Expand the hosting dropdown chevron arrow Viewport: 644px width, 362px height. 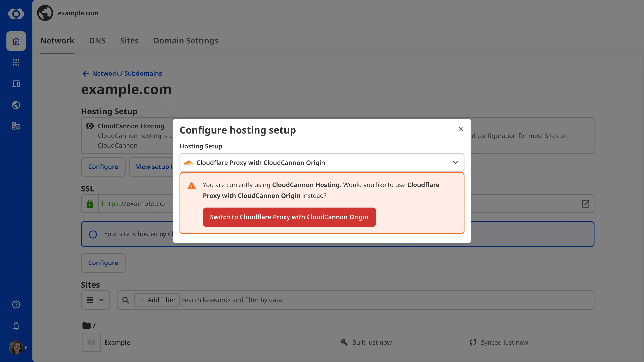point(455,163)
